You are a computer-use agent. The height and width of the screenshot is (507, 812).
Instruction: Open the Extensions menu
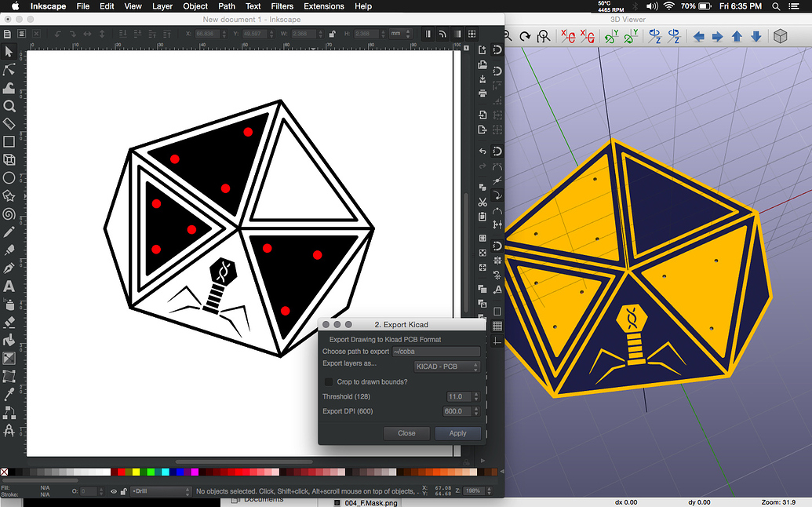coord(324,6)
